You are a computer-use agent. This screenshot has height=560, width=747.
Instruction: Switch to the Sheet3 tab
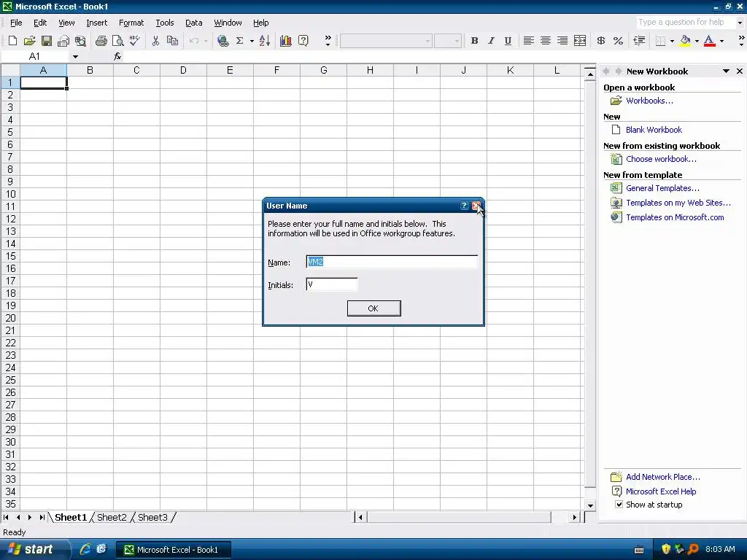[152, 517]
